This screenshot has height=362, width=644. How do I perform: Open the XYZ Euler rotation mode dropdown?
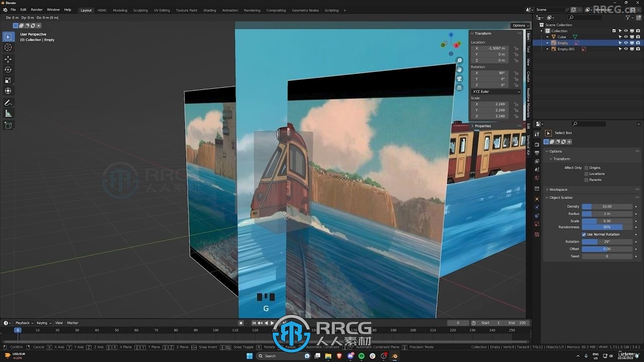(496, 92)
